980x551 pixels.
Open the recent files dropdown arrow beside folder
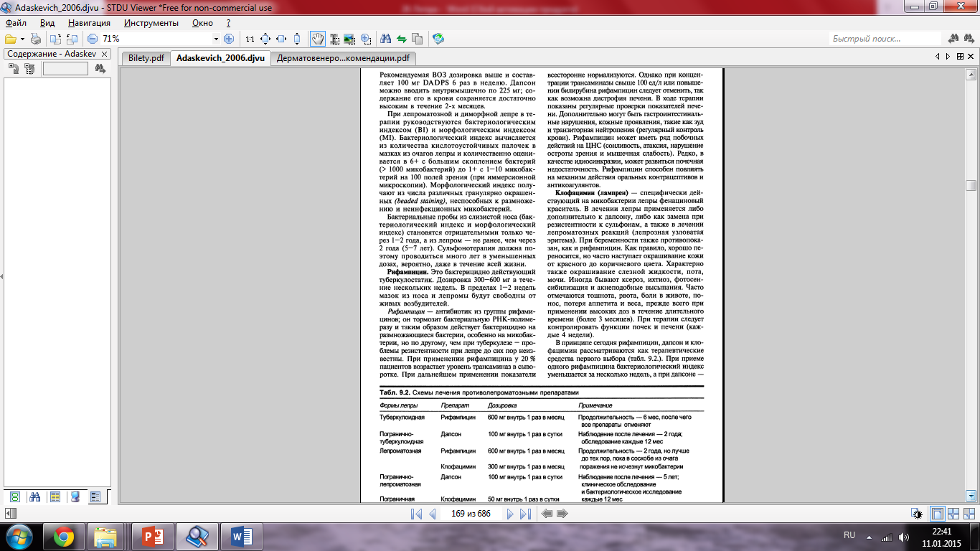22,39
